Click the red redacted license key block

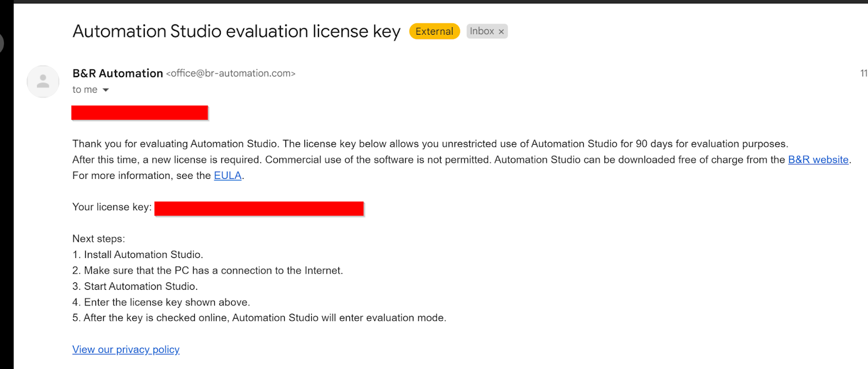point(259,209)
